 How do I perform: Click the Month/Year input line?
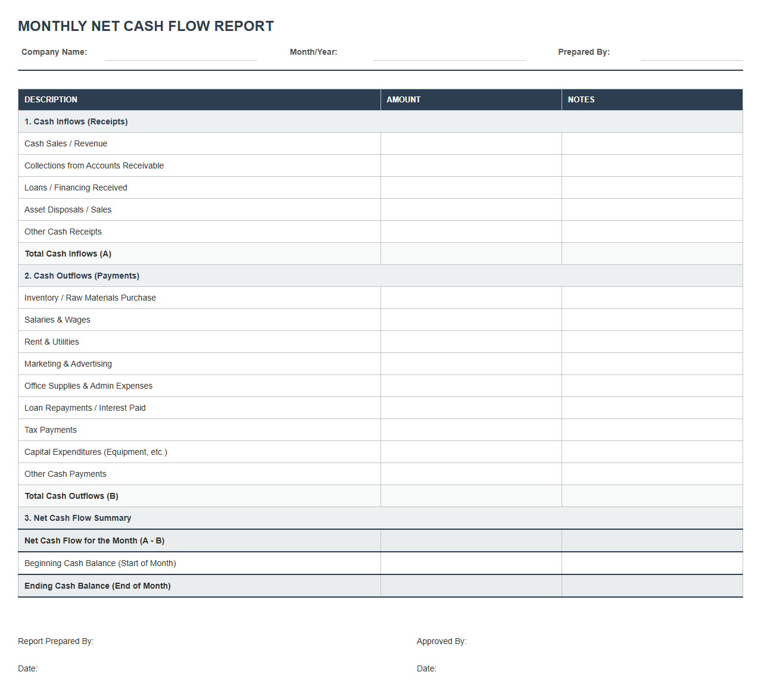coord(450,53)
